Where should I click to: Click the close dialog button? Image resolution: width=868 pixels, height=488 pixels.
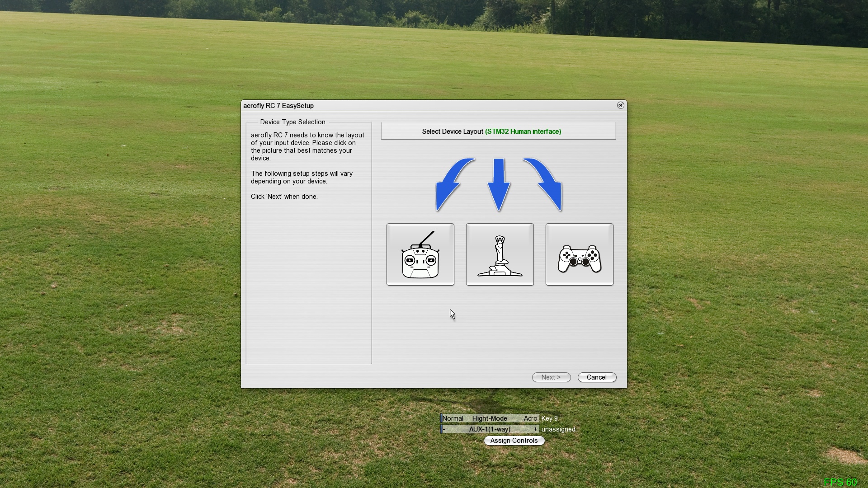tap(620, 105)
